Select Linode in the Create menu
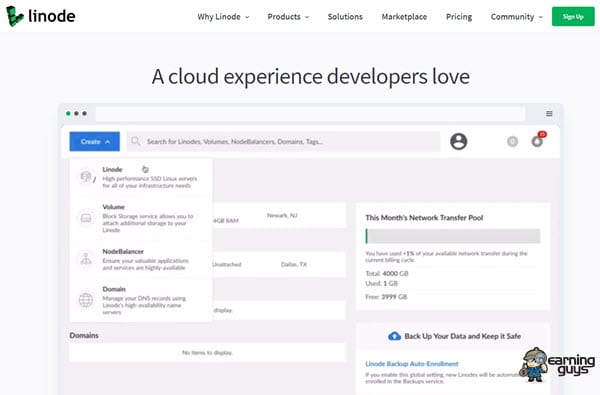This screenshot has width=600, height=395. (x=141, y=177)
